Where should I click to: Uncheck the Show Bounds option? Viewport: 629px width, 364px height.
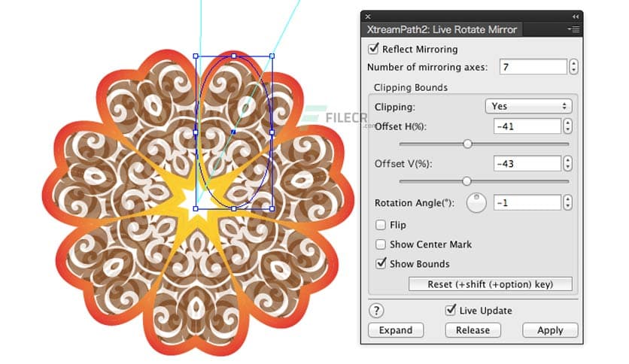[x=381, y=264]
